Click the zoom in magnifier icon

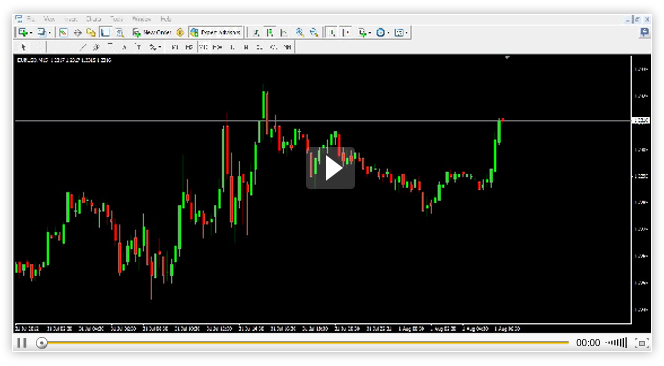(299, 32)
